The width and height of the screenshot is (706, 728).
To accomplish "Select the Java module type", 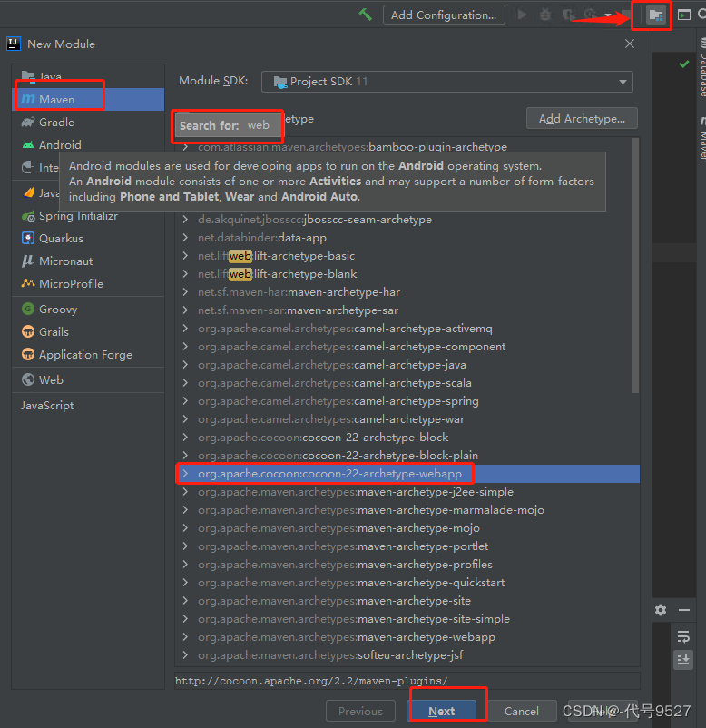I will 88,76.
